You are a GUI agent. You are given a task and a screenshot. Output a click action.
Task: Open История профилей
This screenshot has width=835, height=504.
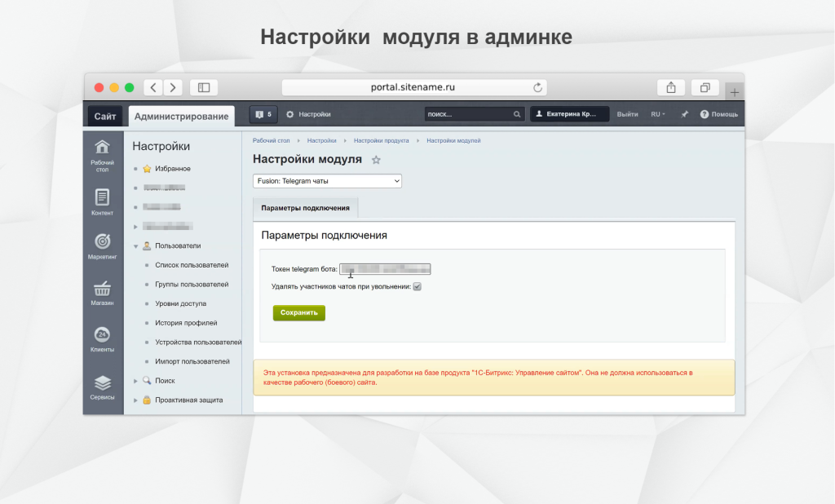click(186, 323)
